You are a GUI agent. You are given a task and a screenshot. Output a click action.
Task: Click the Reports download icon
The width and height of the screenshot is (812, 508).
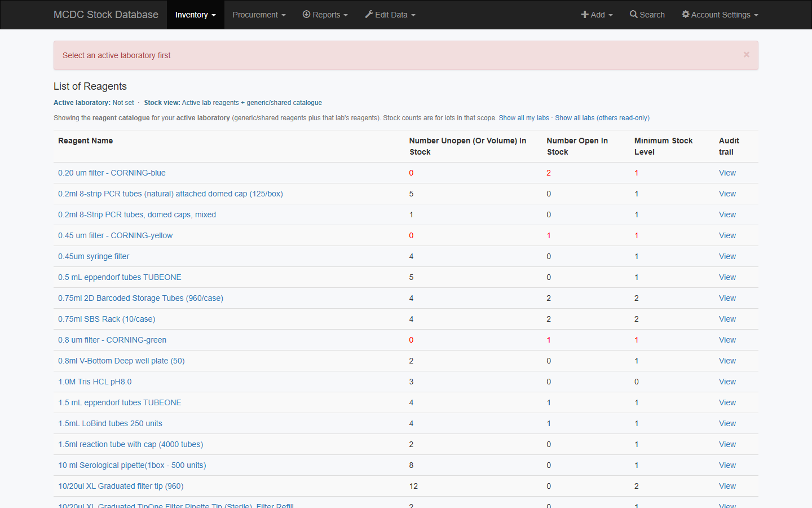coord(306,14)
